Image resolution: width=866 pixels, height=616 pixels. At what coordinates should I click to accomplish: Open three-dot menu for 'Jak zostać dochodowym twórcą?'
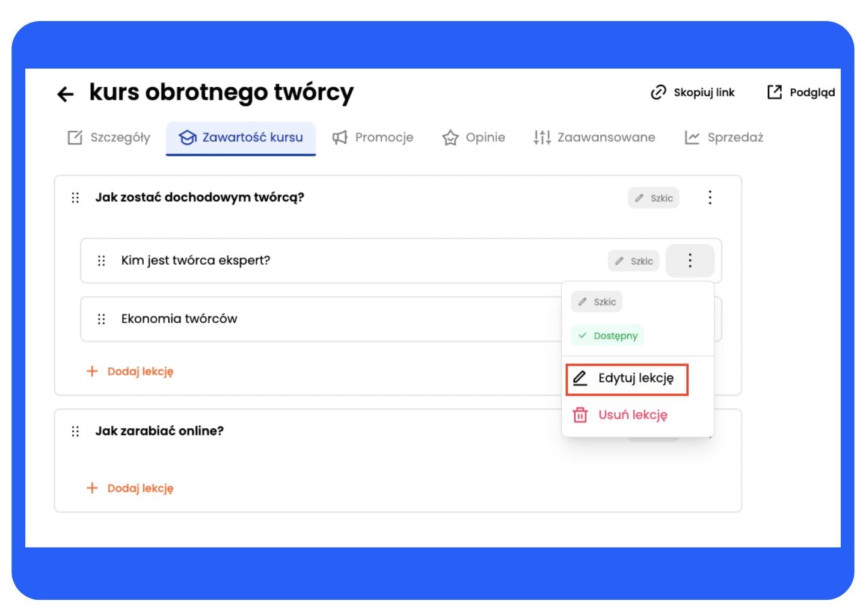click(x=710, y=197)
